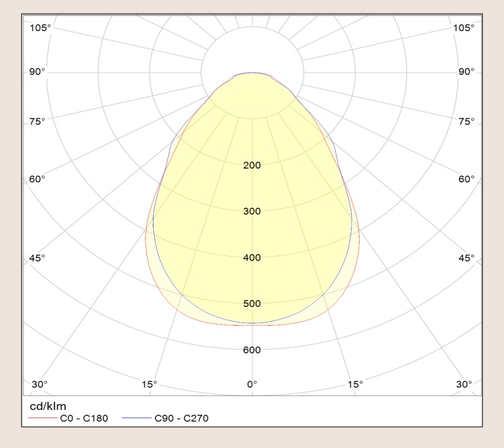504x448 pixels.
Task: Click the 600 radial scale value
Action: click(x=252, y=350)
